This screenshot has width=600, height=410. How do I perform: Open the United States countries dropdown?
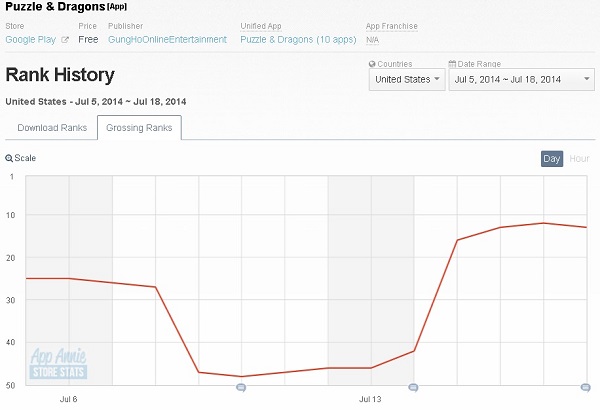coord(407,80)
